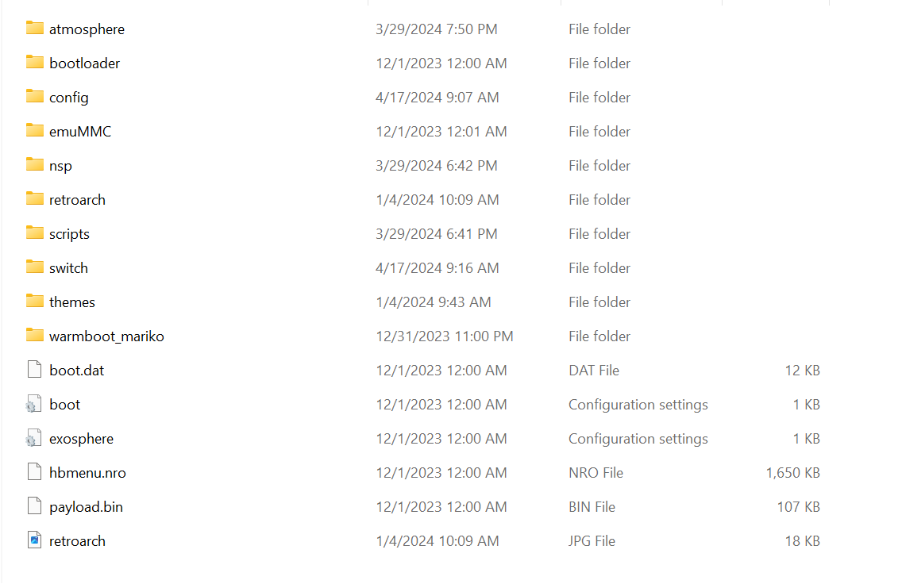This screenshot has width=902, height=588.
Task: Select the atmosphere folder icon
Action: click(34, 28)
